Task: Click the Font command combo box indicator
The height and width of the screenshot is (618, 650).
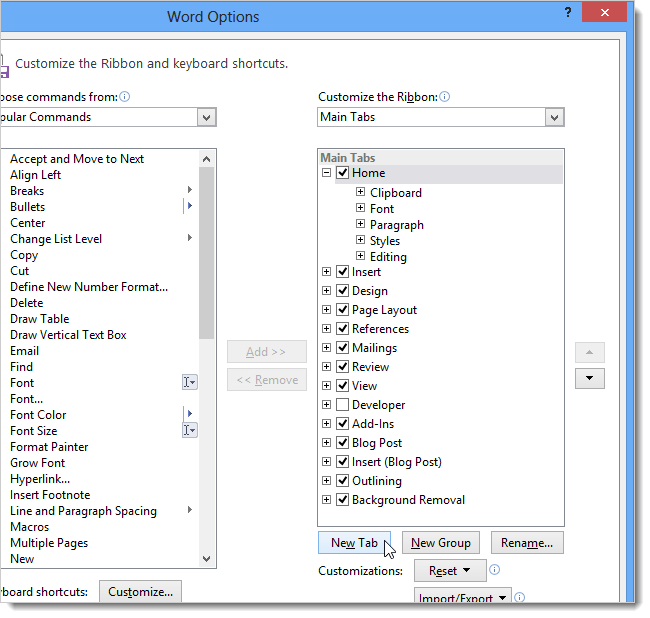Action: 190,382
